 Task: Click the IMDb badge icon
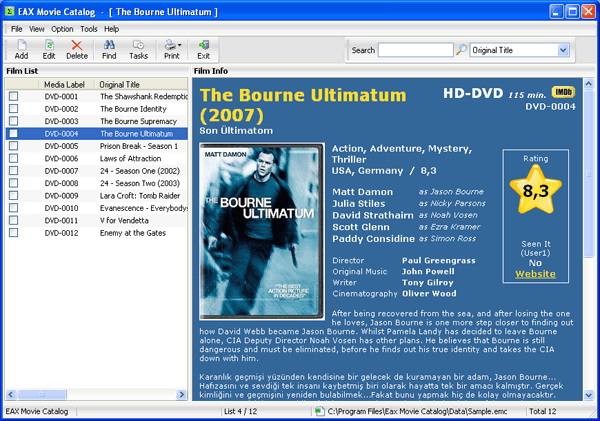563,92
